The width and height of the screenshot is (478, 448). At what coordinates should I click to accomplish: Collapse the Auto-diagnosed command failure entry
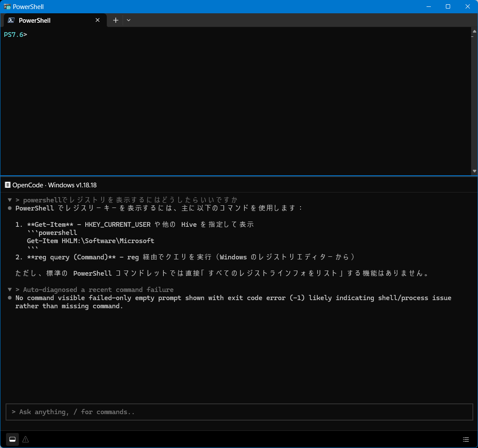pyautogui.click(x=10, y=289)
